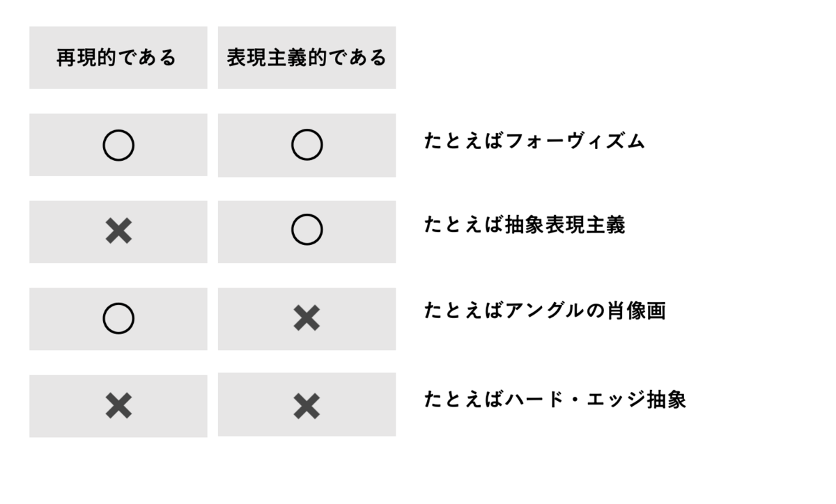Image resolution: width=836 pixels, height=504 pixels.
Task: Click the text たとえば抽象表現主義
Action: pyautogui.click(x=525, y=226)
